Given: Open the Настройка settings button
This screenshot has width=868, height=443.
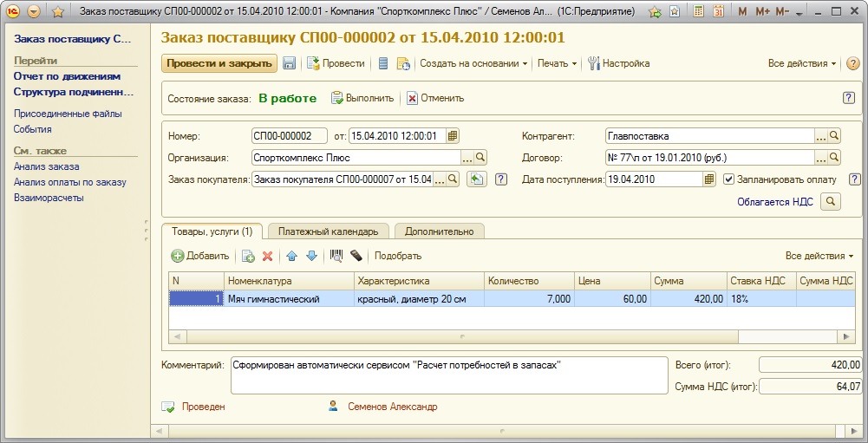Looking at the screenshot, I should tap(619, 63).
